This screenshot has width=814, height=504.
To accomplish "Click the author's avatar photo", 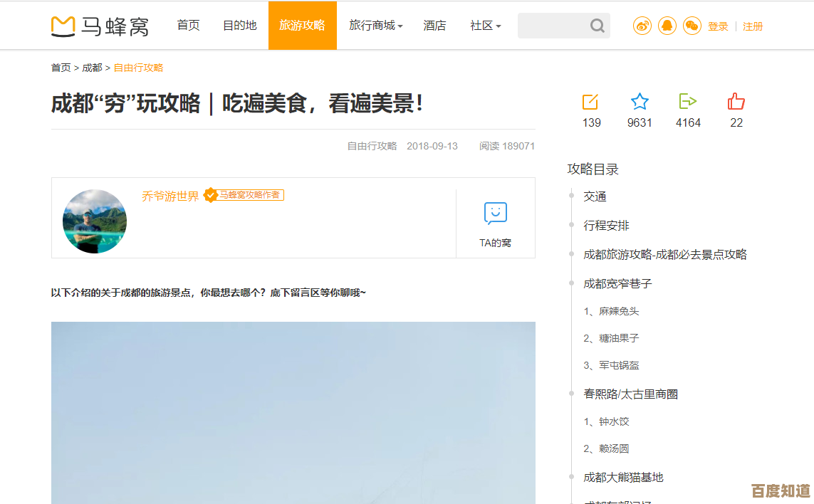I will pyautogui.click(x=95, y=221).
